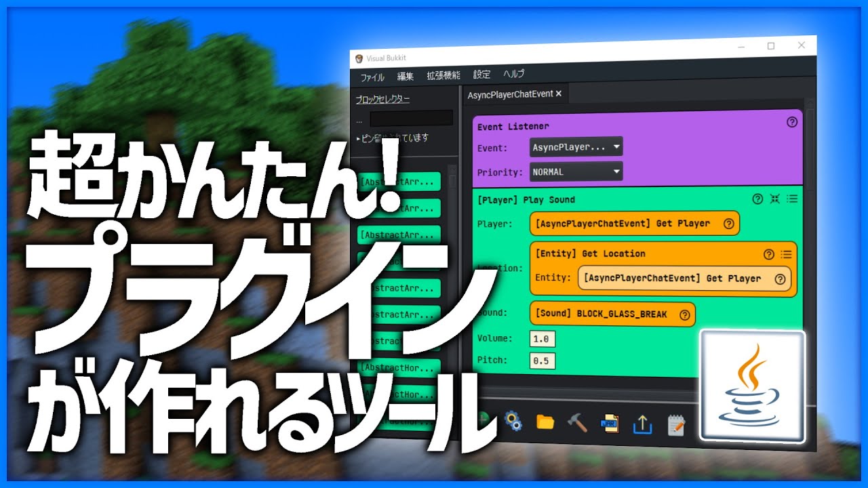Open the 編集 menu

coord(406,76)
